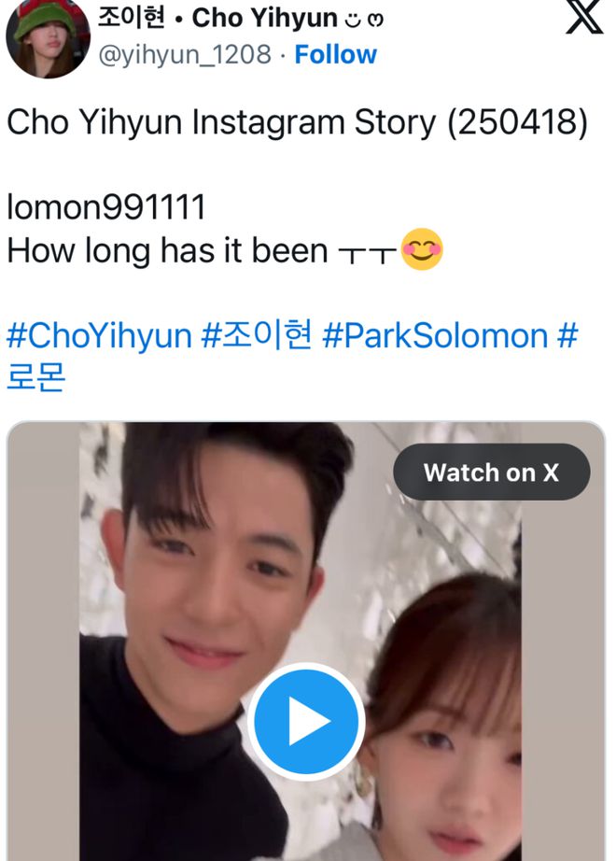Open the 로몬 hashtag on second line

coord(36,376)
